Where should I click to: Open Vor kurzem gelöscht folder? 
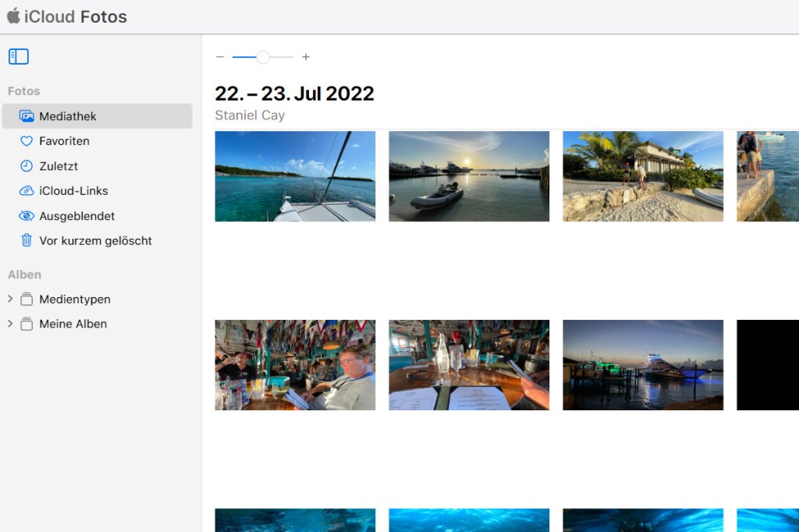point(98,240)
